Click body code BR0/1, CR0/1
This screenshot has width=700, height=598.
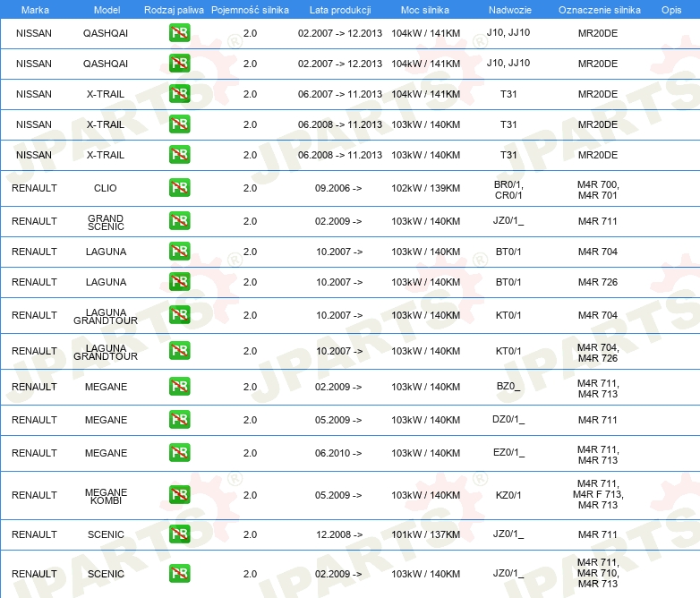(x=508, y=190)
